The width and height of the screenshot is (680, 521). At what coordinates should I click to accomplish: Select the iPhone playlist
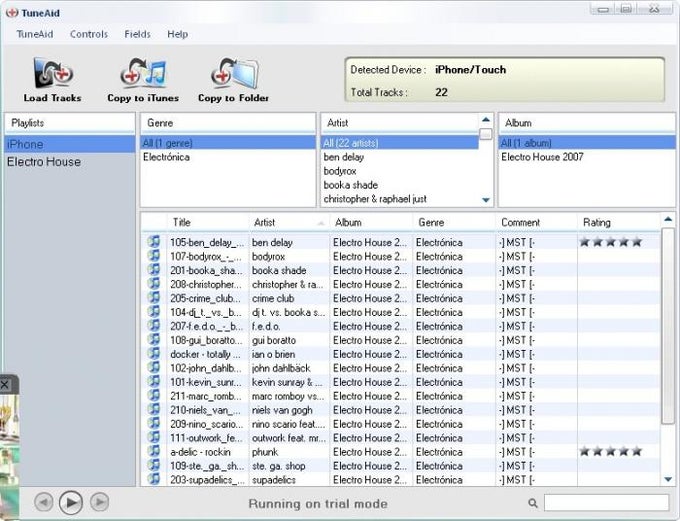70,144
